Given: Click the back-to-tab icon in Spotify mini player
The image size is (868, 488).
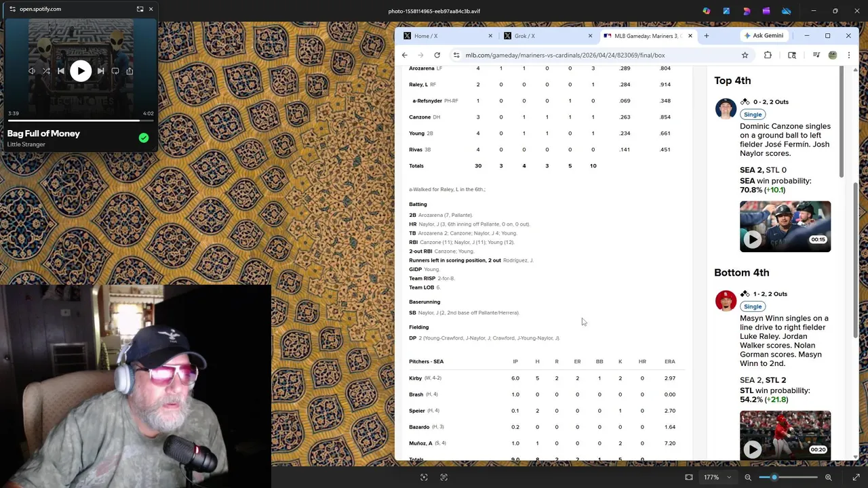Looking at the screenshot, I should (x=140, y=9).
